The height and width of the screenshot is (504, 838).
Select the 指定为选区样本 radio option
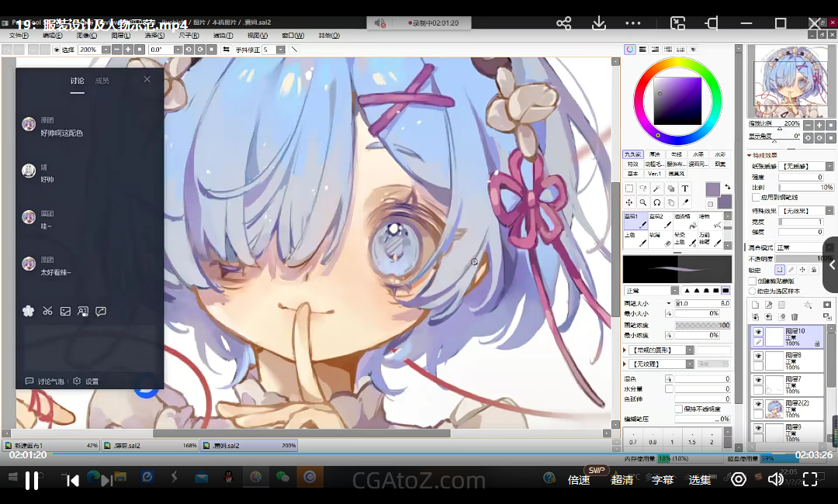pos(752,291)
